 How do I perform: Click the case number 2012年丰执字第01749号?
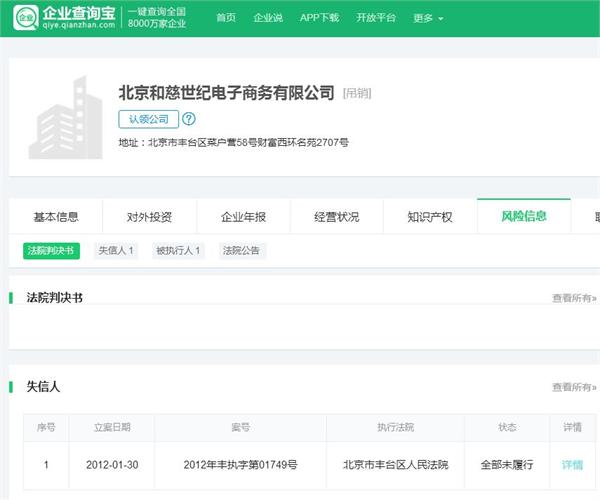240,465
